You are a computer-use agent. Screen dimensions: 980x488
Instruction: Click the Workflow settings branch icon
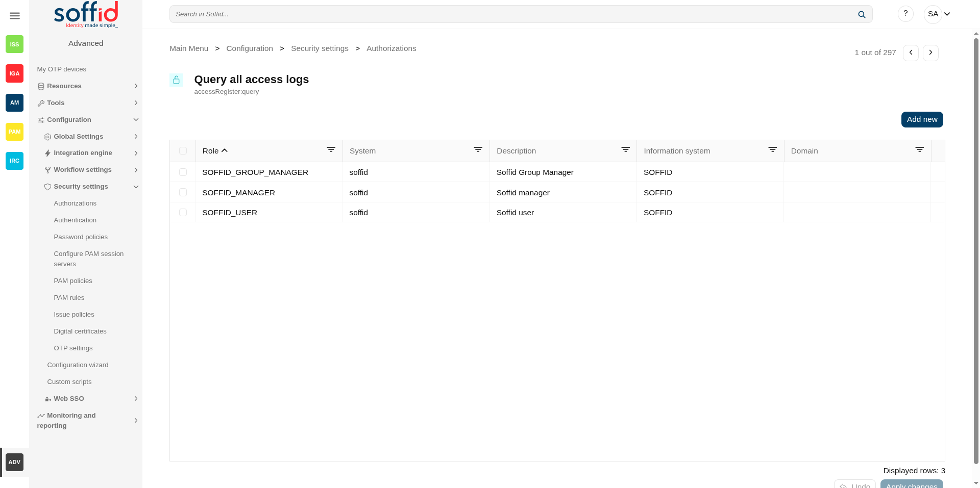pyautogui.click(x=47, y=170)
